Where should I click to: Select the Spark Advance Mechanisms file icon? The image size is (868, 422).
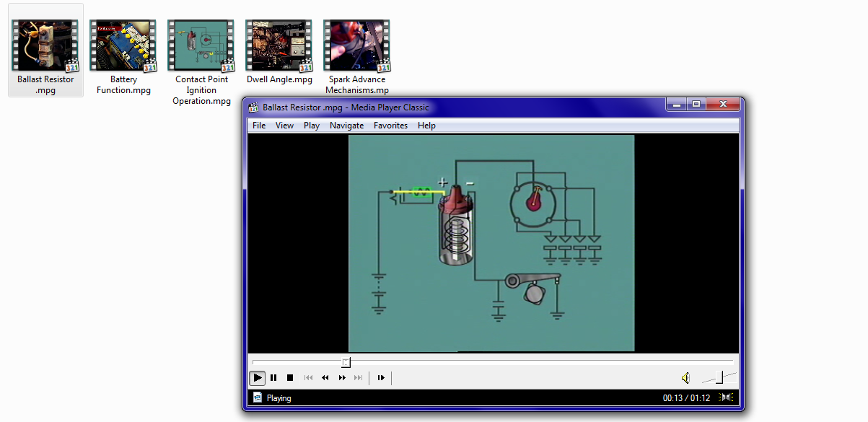coord(358,45)
